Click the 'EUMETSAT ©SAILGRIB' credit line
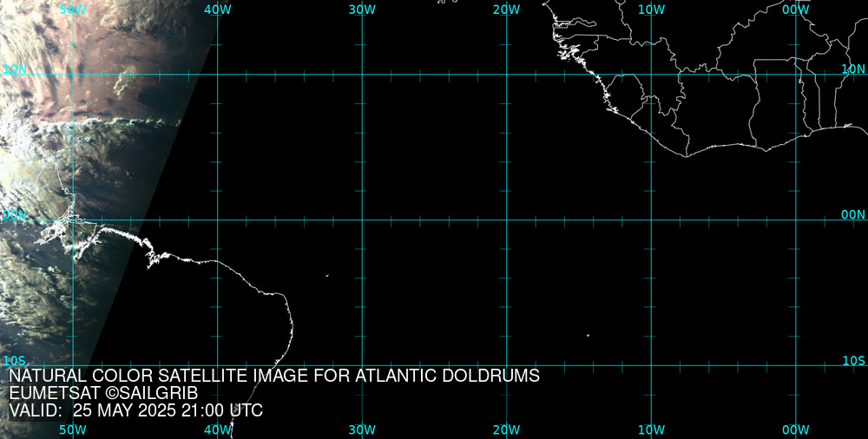The image size is (868, 439). click(103, 393)
